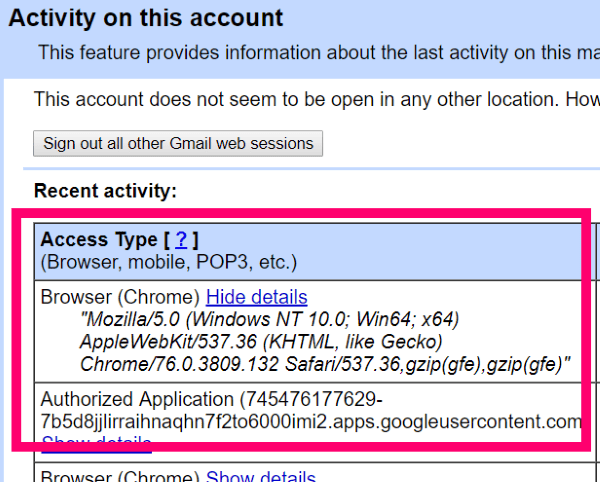This screenshot has width=600, height=482.
Task: Click the Chrome/76.0.3809.132 Safari user agent line
Action: [x=325, y=364]
